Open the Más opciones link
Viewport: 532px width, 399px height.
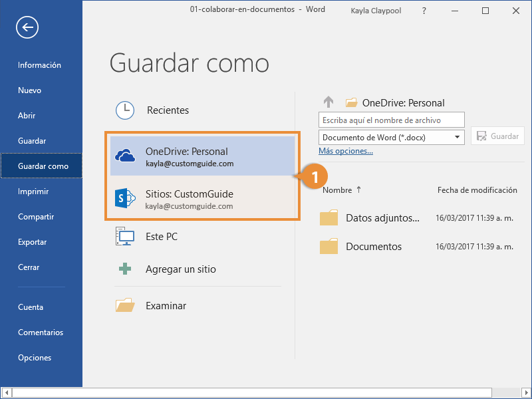point(346,151)
